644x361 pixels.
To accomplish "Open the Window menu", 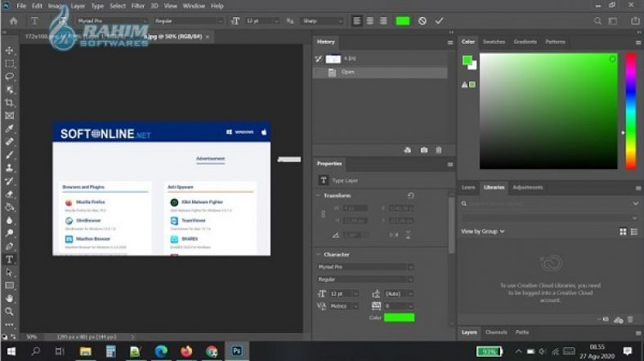I will click(x=194, y=6).
